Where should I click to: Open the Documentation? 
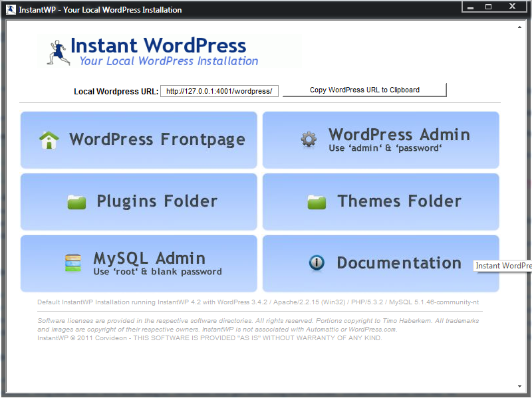pos(380,263)
